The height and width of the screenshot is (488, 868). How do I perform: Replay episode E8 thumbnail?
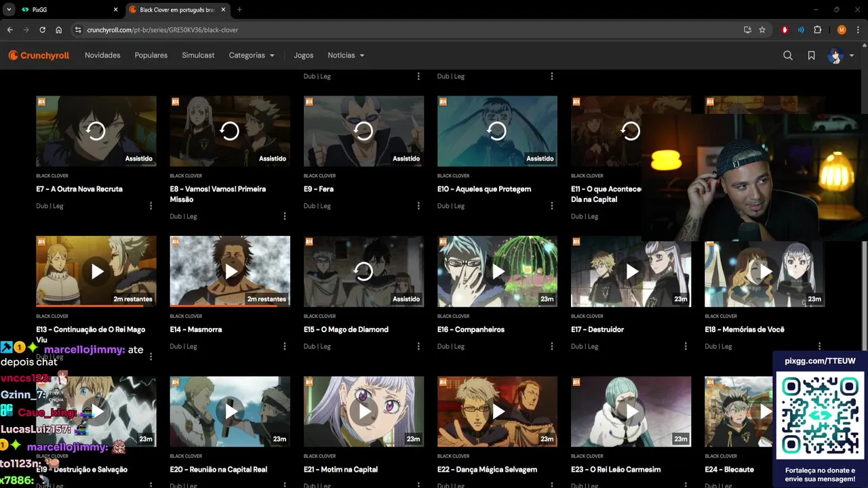230,131
